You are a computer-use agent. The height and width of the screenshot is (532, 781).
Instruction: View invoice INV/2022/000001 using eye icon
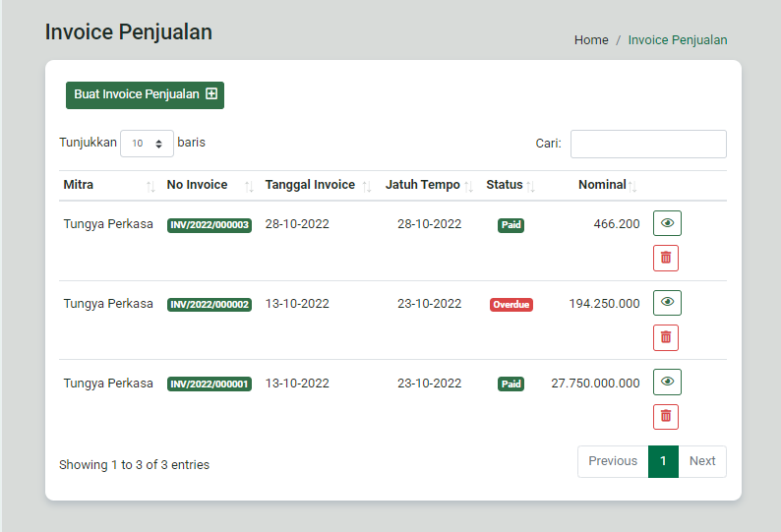tap(667, 382)
